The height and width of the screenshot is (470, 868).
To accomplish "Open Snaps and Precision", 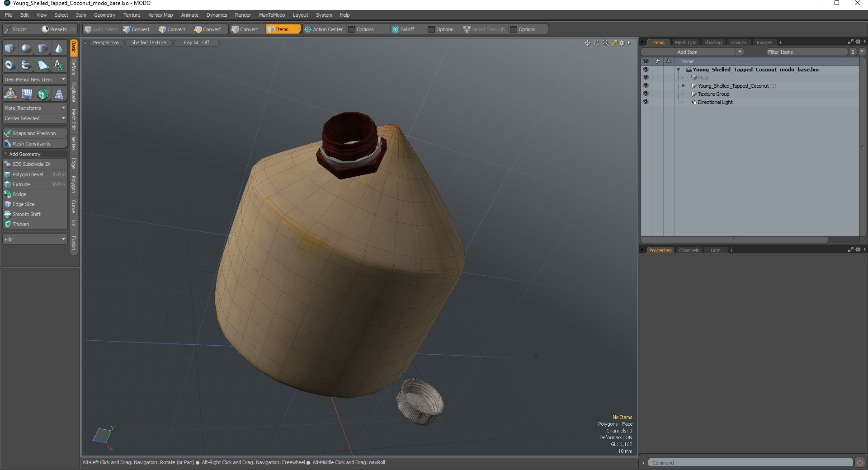I will pyautogui.click(x=35, y=133).
